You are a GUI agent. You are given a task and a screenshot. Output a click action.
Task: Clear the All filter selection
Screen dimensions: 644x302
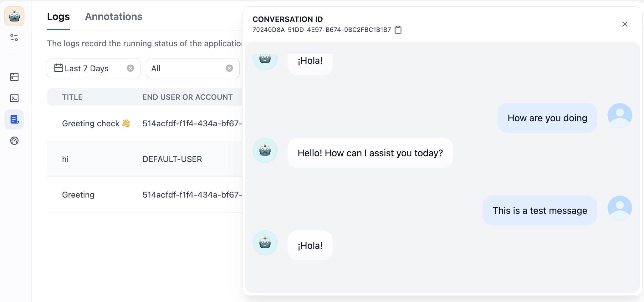click(229, 68)
